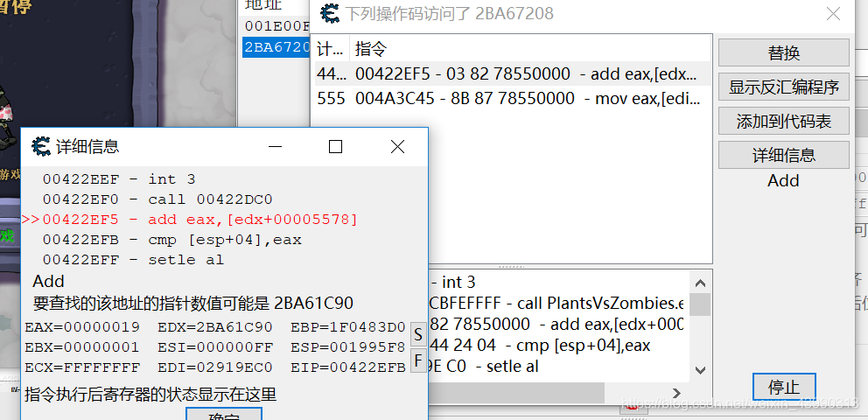This screenshot has height=420, width=868.
Task: Click the 停止 (Stop) button
Action: 784,387
